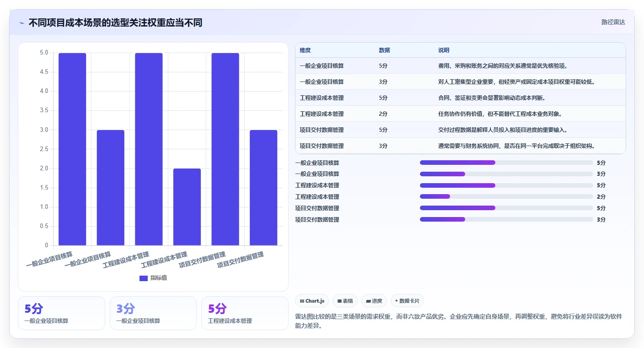The image size is (644, 348).
Task: Click the 一般企业项目核算 3分 progress bar
Action: click(506, 174)
